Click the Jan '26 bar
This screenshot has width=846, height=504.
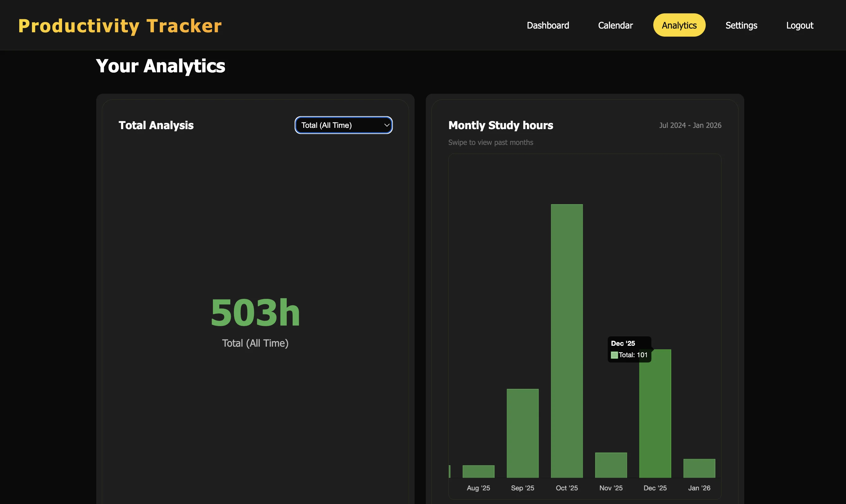[699, 468]
